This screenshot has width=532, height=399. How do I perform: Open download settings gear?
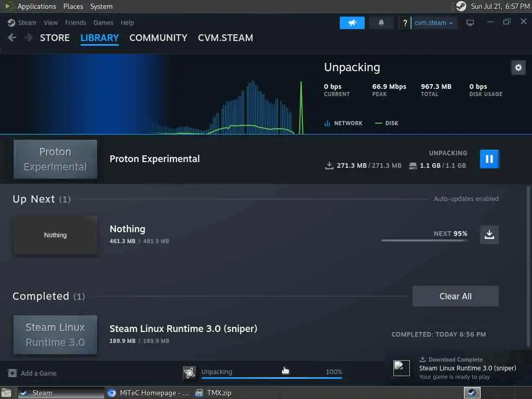coord(518,68)
